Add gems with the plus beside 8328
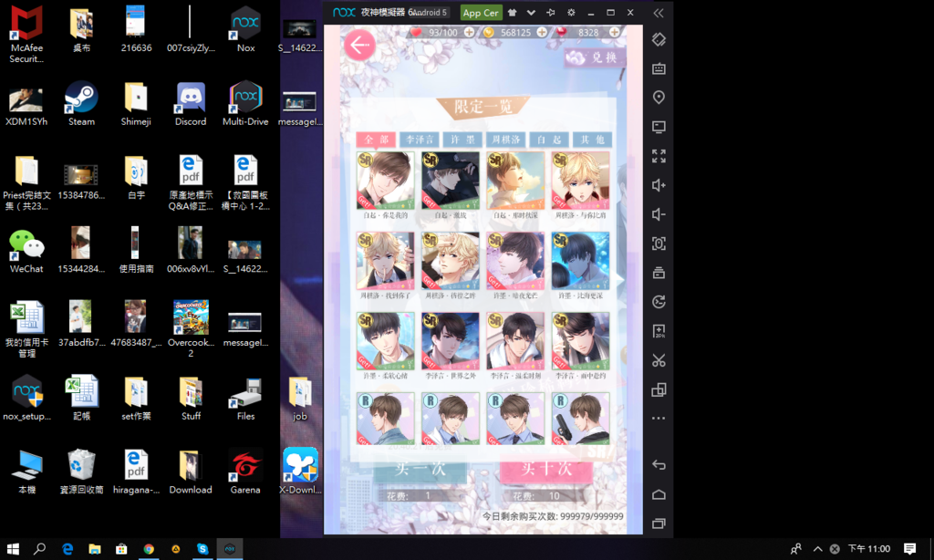Image resolution: width=934 pixels, height=560 pixels. (614, 32)
